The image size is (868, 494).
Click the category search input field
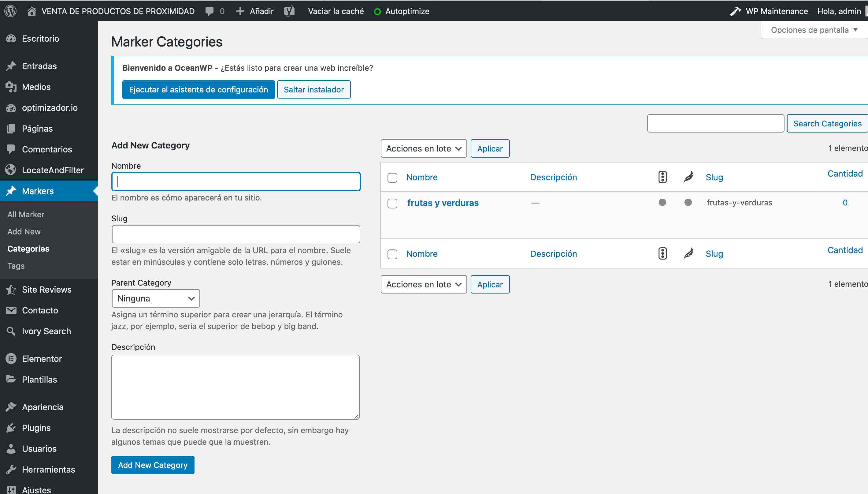pyautogui.click(x=715, y=124)
